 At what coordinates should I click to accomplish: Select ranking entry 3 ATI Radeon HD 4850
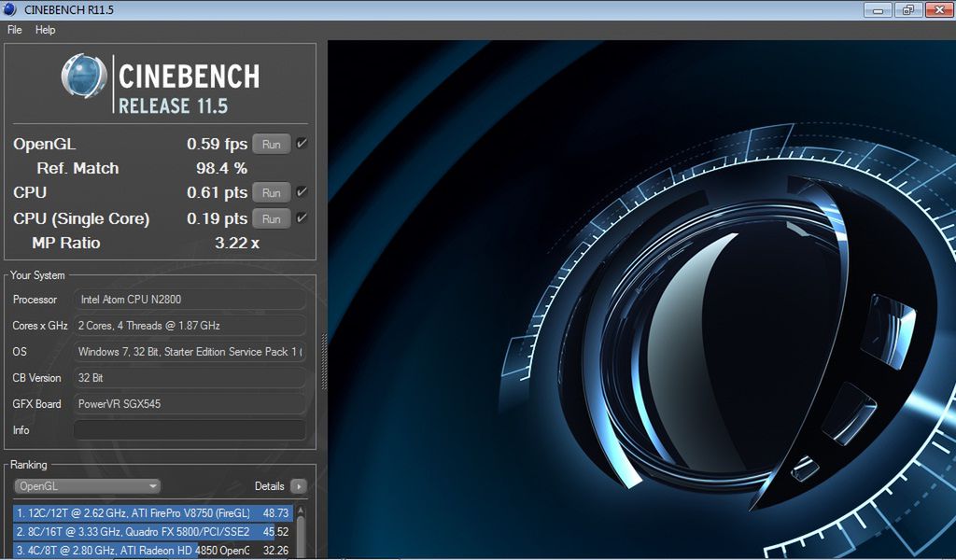153,551
